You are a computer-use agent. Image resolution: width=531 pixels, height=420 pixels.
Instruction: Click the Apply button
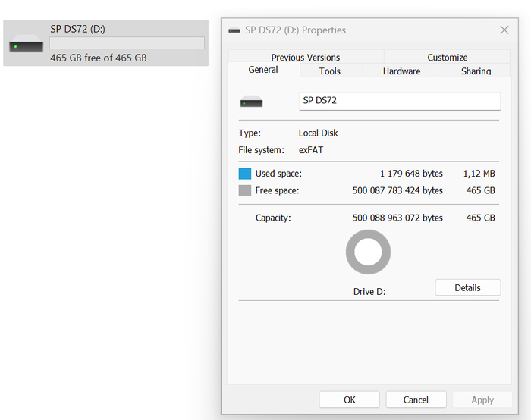tap(482, 400)
